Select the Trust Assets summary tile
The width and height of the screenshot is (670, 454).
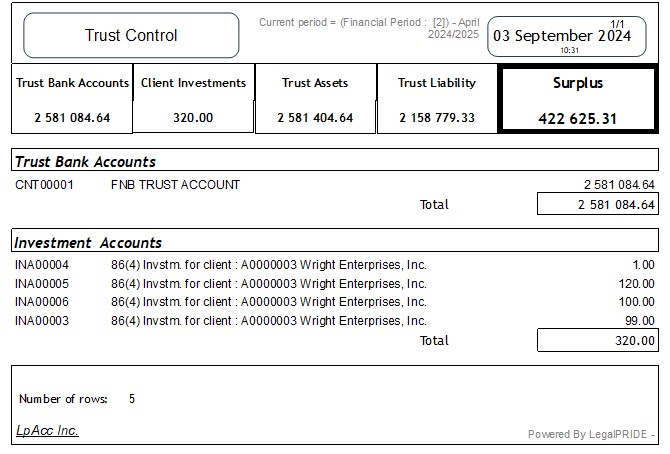click(x=316, y=99)
